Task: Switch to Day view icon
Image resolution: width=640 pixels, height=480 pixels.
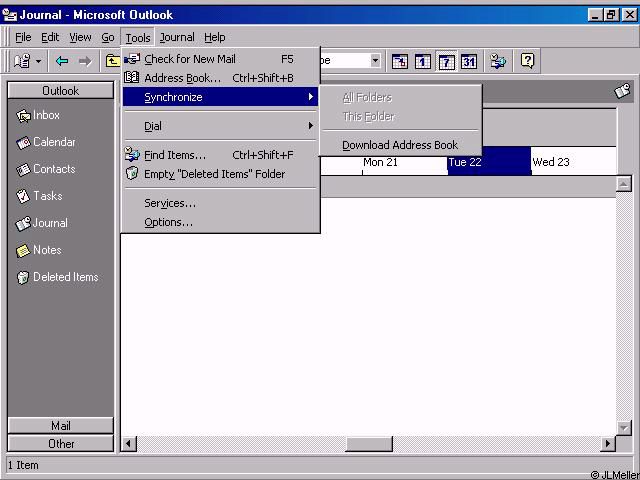Action: (422, 62)
